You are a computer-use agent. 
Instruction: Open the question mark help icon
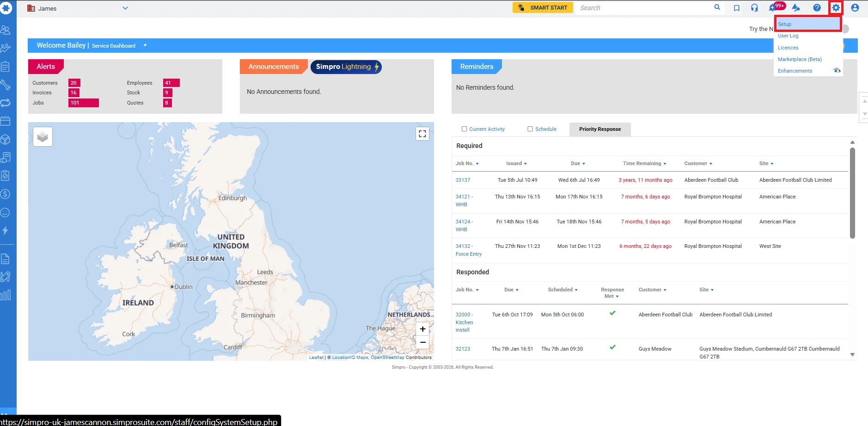click(817, 8)
